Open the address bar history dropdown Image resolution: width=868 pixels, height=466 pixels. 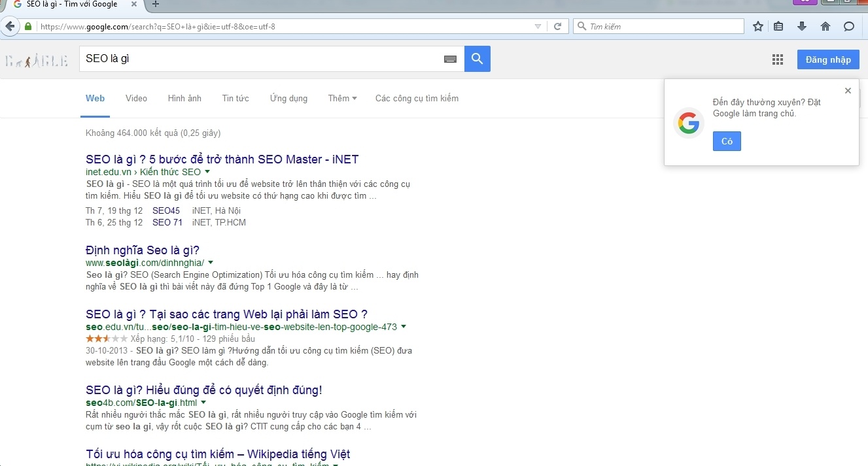pyautogui.click(x=538, y=27)
